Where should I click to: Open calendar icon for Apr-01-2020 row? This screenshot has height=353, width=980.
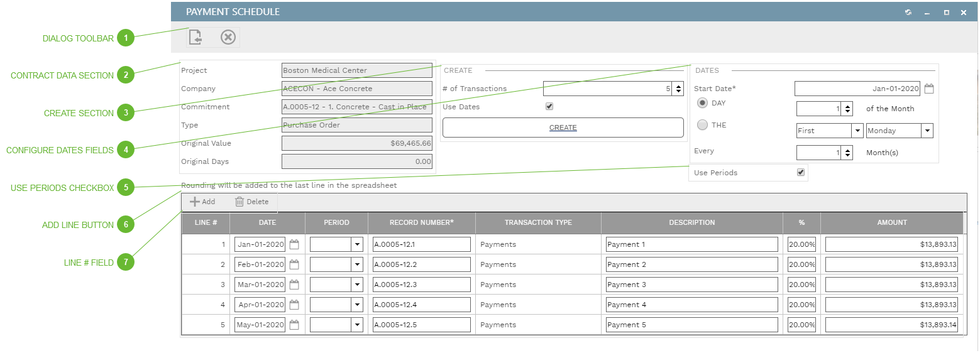point(294,305)
